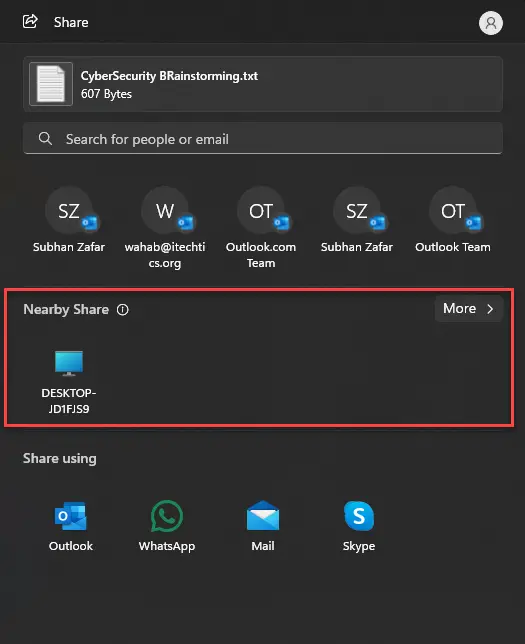
Task: Share using Skype
Action: (x=359, y=526)
